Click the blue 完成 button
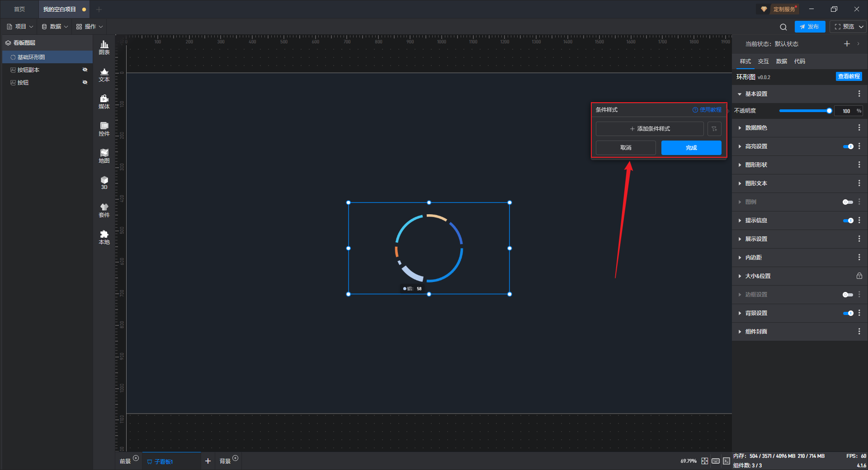Image resolution: width=868 pixels, height=470 pixels. tap(691, 148)
